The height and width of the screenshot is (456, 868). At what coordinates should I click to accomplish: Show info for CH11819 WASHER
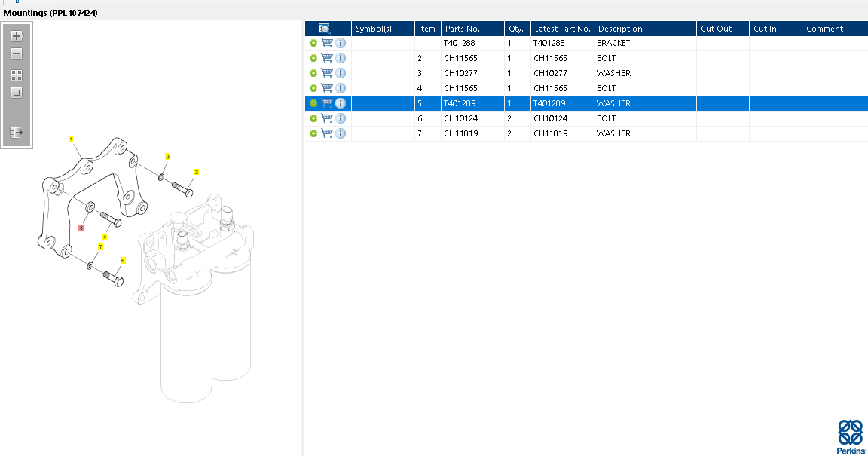(341, 133)
